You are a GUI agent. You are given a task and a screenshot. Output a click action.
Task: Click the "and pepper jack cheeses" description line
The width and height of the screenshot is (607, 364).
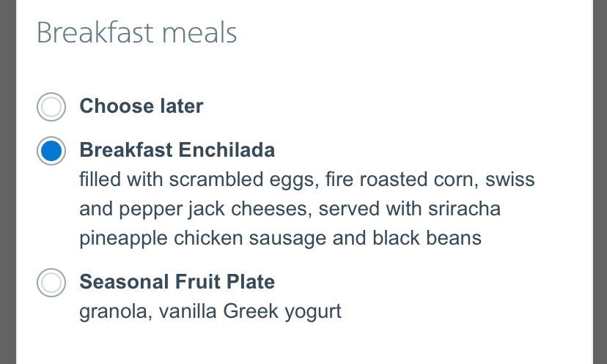pyautogui.click(x=290, y=209)
